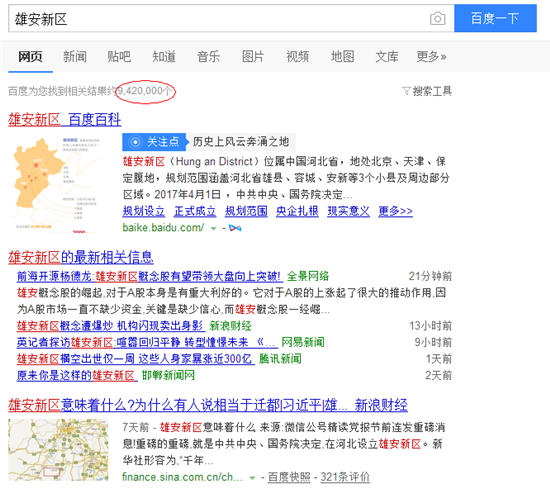This screenshot has width=550, height=493.
Task: Click the 1天前 timestamp
Action: [439, 359]
